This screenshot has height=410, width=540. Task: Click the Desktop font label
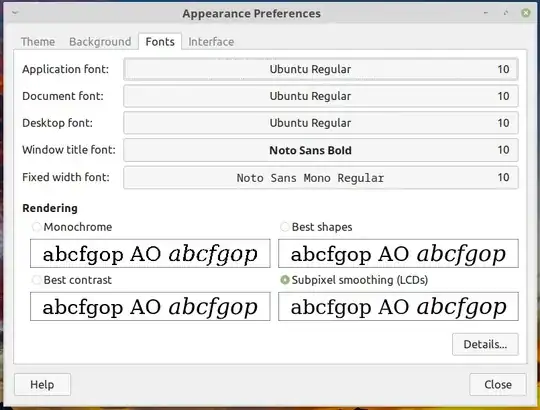click(x=58, y=123)
